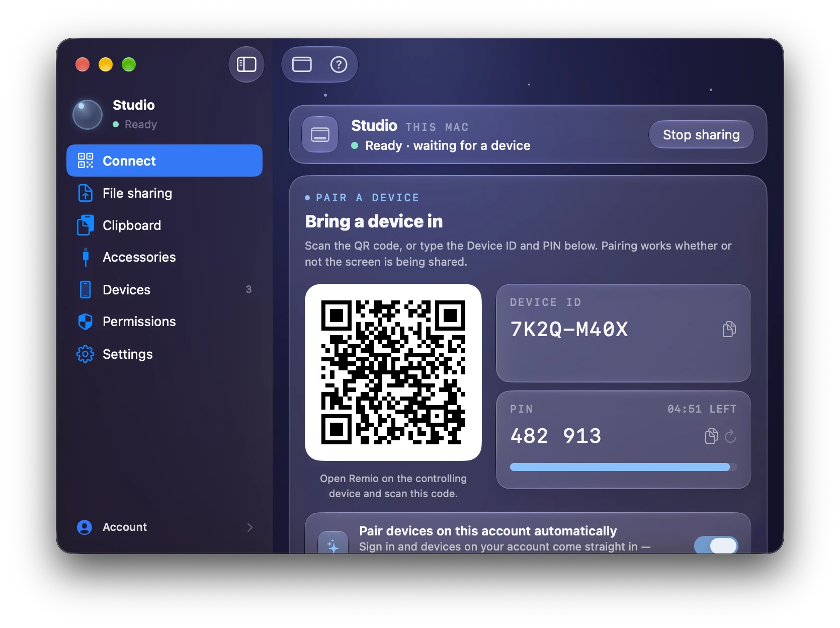Screen dimensions: 840x628
Task: Click the pairing QR code
Action: coord(393,372)
